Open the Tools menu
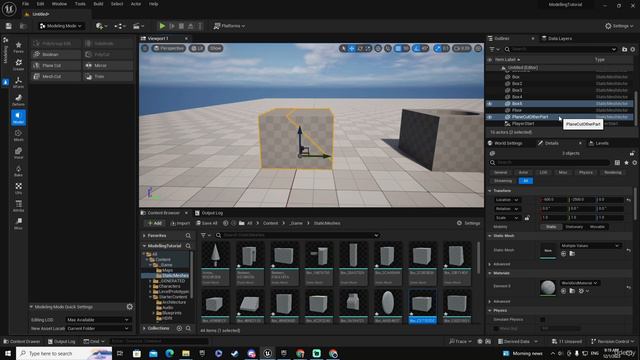The image size is (640, 360). pyautogui.click(x=80, y=4)
